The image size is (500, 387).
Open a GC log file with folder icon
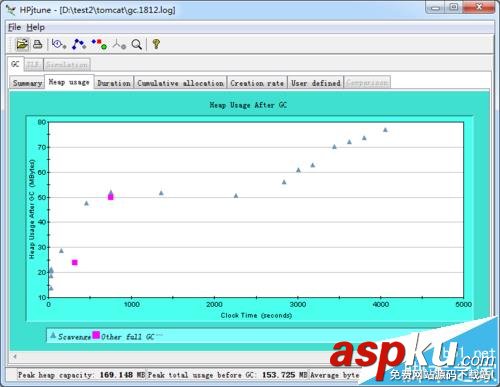pyautogui.click(x=22, y=44)
